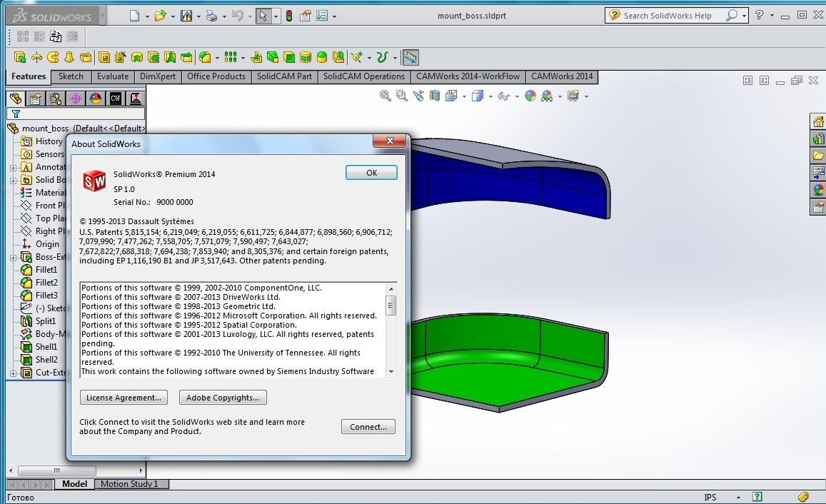826x504 pixels.
Task: Switch to the Sketch tab
Action: click(x=71, y=76)
